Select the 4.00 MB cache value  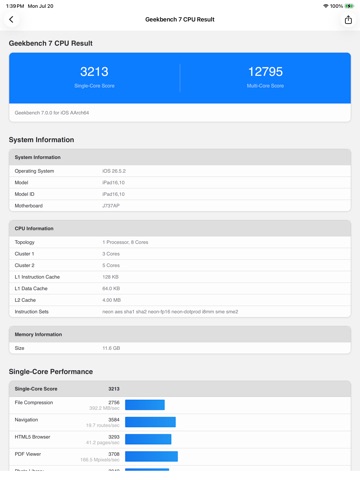pos(112,300)
